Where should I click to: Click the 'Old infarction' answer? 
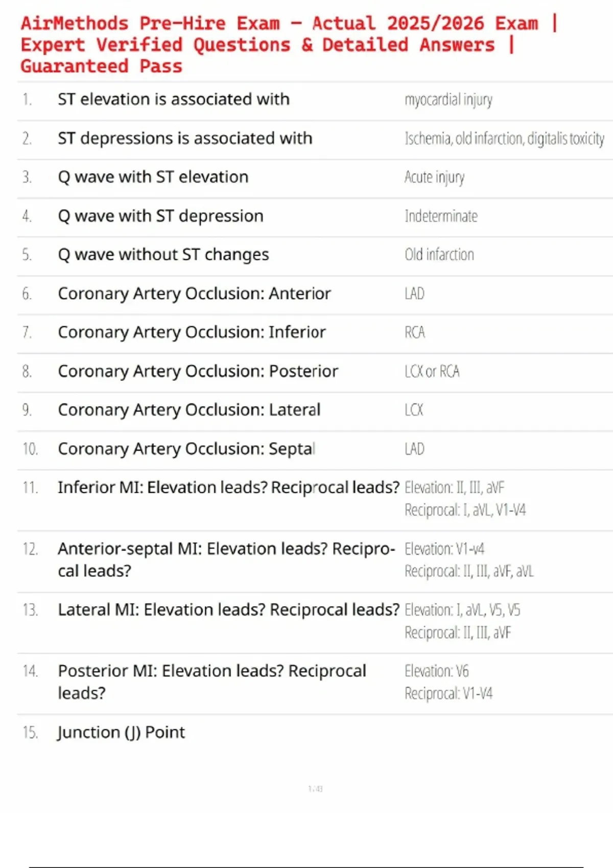tap(439, 255)
